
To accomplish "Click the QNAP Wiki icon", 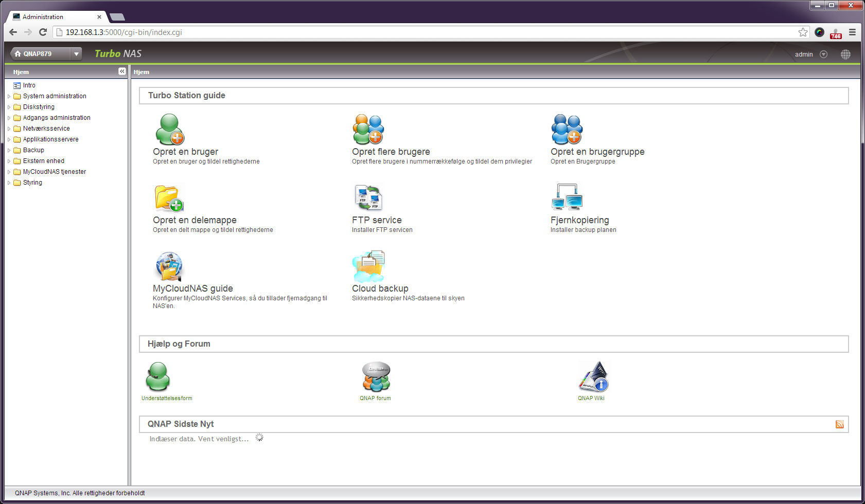I will coord(593,377).
